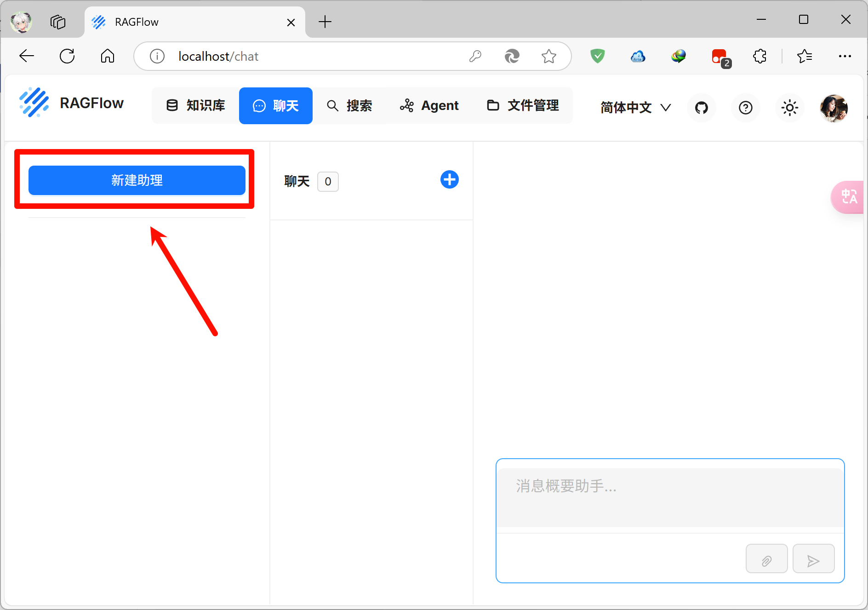This screenshot has height=610, width=868.
Task: Go to the Agent tab
Action: [429, 106]
